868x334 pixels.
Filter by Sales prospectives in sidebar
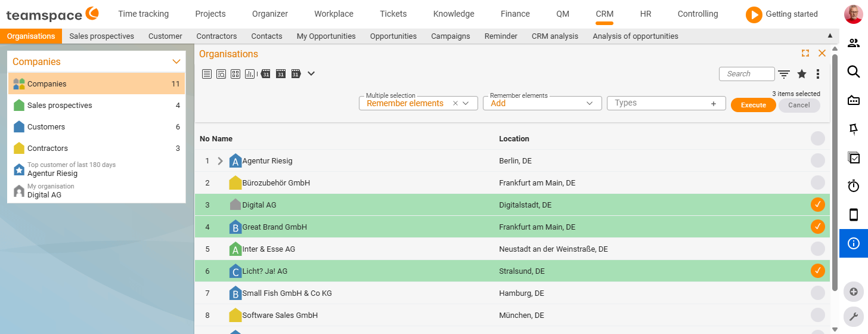click(x=96, y=105)
